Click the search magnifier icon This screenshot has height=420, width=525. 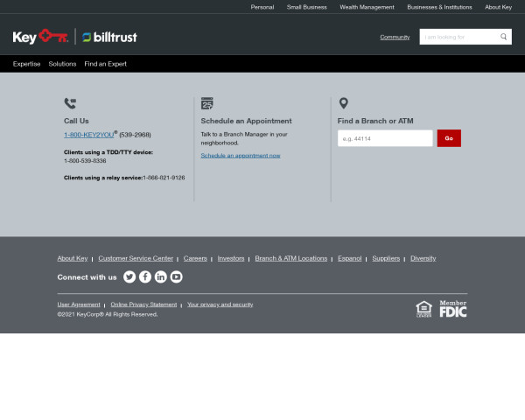tap(504, 37)
